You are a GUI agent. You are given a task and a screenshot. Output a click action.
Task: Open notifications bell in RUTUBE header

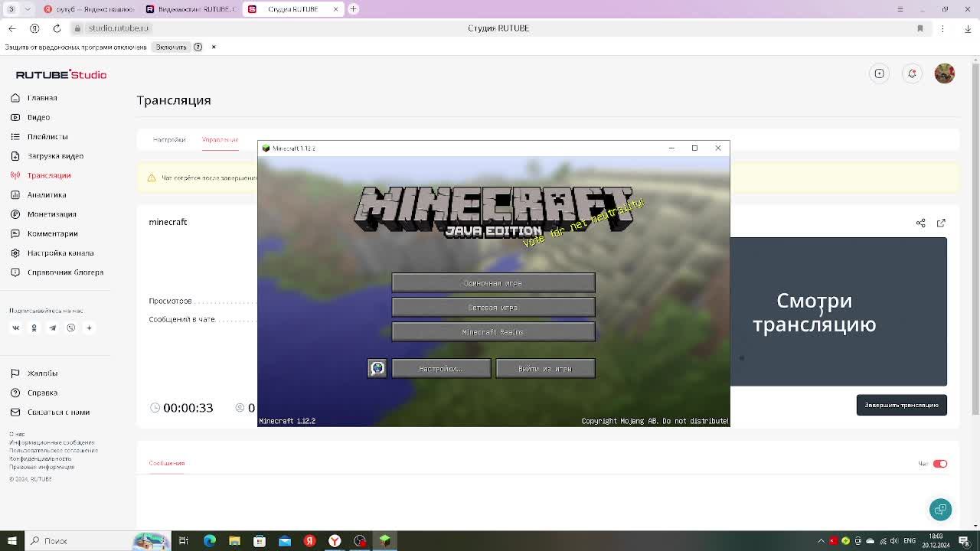point(912,73)
